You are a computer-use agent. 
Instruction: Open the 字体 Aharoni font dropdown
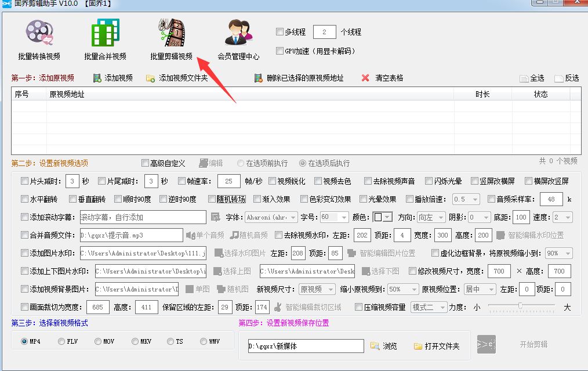(271, 217)
